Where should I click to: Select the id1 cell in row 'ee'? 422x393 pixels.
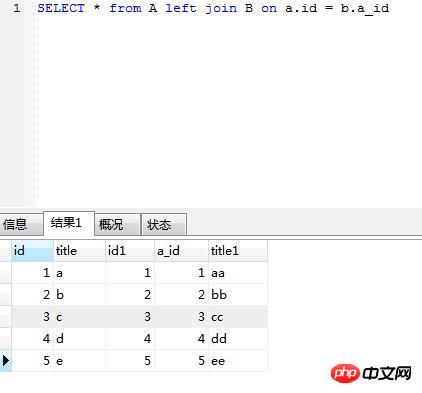(130, 361)
